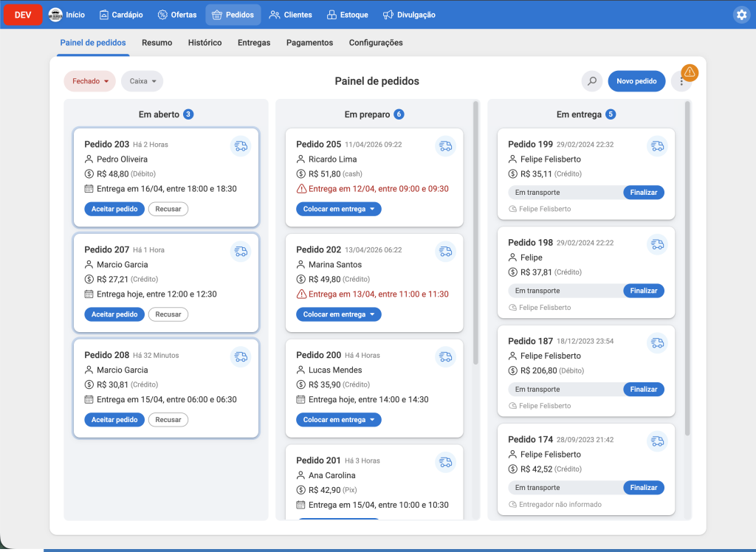756x552 pixels.
Task: Click Finalizar on Pedido 198
Action: (643, 290)
